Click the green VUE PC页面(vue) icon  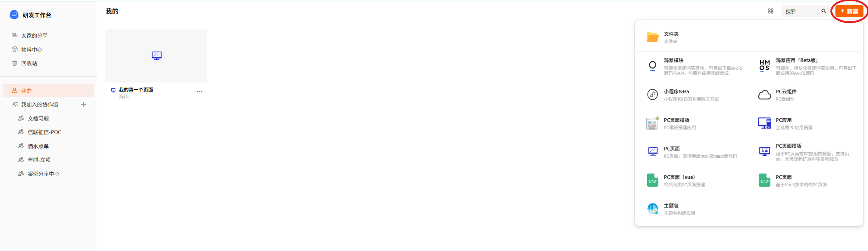[652, 180]
